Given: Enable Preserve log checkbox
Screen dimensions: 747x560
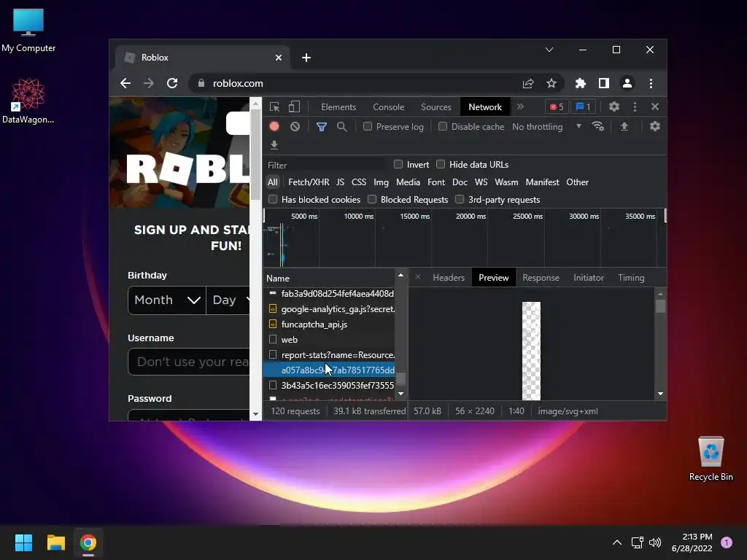Looking at the screenshot, I should (368, 126).
